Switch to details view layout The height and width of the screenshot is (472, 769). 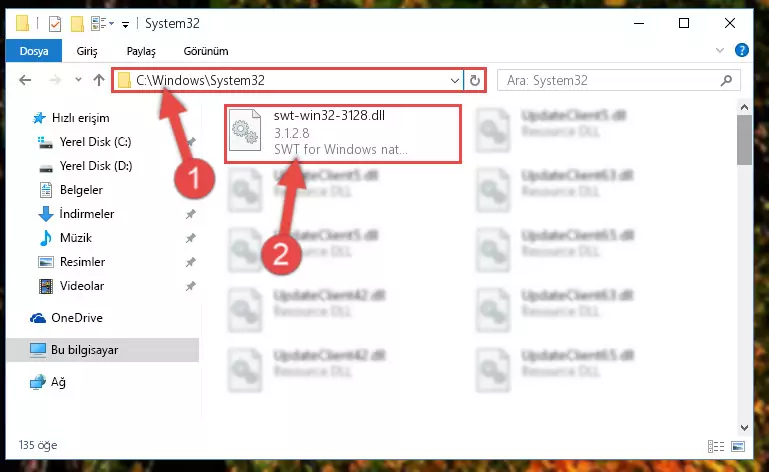click(x=716, y=446)
